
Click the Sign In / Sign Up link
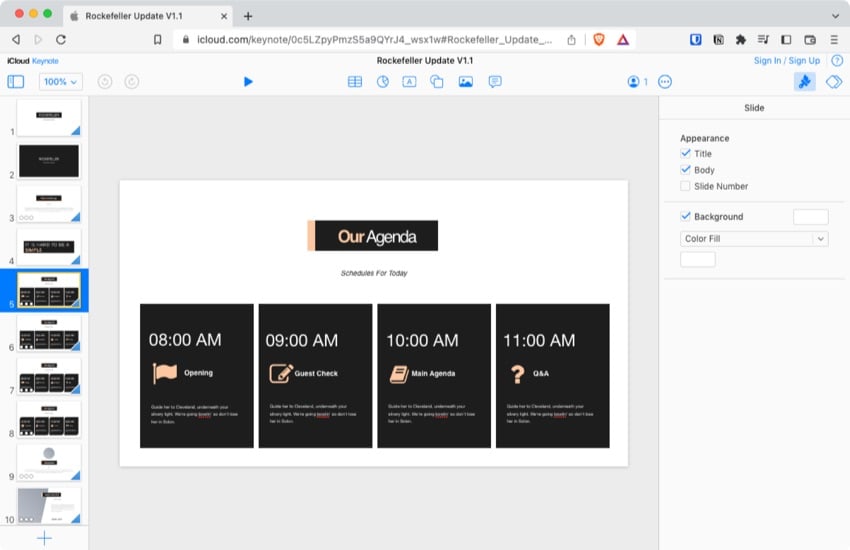[x=786, y=61]
